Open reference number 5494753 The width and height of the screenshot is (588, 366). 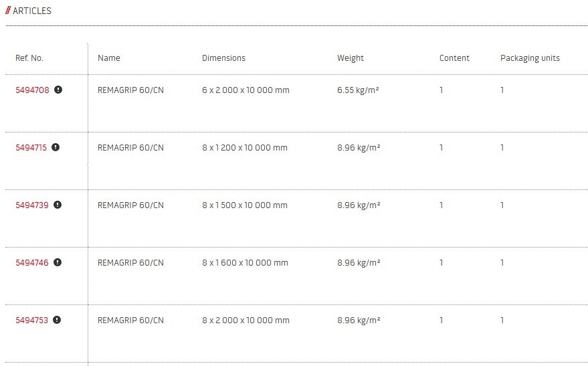click(32, 321)
